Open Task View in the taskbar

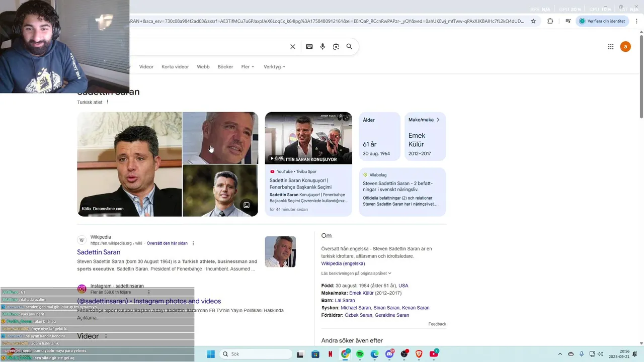tap(300, 354)
